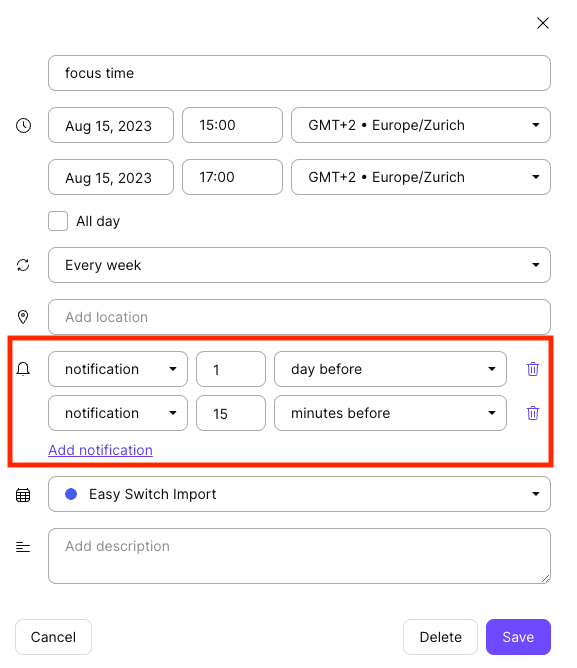577x668 pixels.
Task: Edit the notification value 15 field
Action: tap(231, 413)
